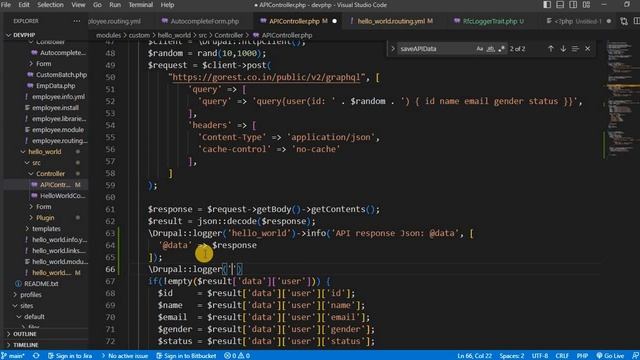The height and width of the screenshot is (360, 640).
Task: Toggle Use Regular Expression in find
Action: [501, 49]
